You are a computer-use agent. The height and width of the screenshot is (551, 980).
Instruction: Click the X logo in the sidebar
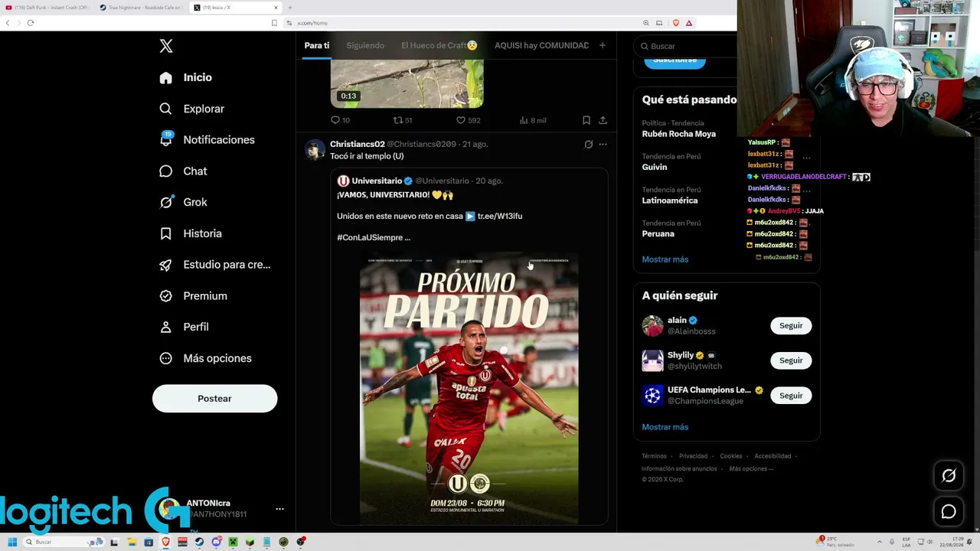point(166,46)
